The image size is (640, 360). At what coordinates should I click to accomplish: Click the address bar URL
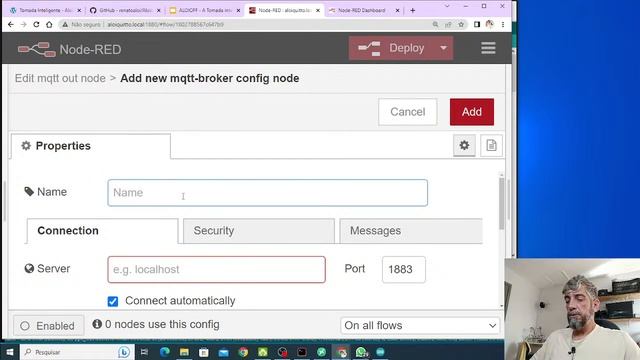(165, 24)
